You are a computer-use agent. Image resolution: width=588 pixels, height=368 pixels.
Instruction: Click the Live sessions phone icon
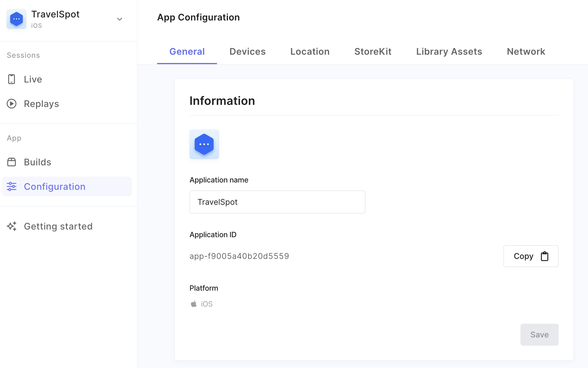pyautogui.click(x=12, y=79)
